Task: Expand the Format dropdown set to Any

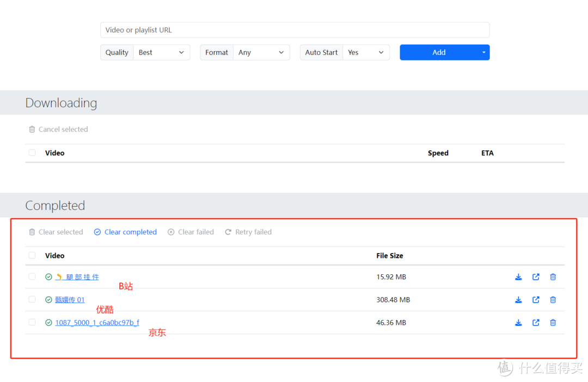Action: coord(261,52)
